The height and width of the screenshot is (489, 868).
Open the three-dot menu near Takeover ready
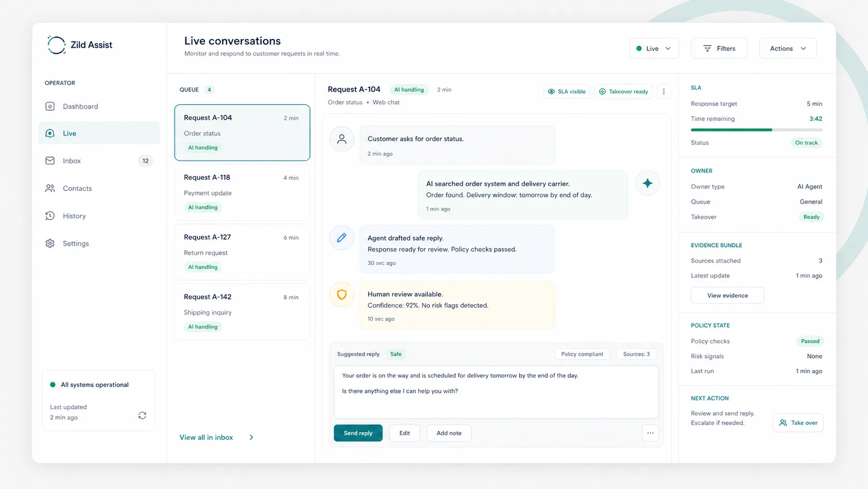(x=663, y=91)
